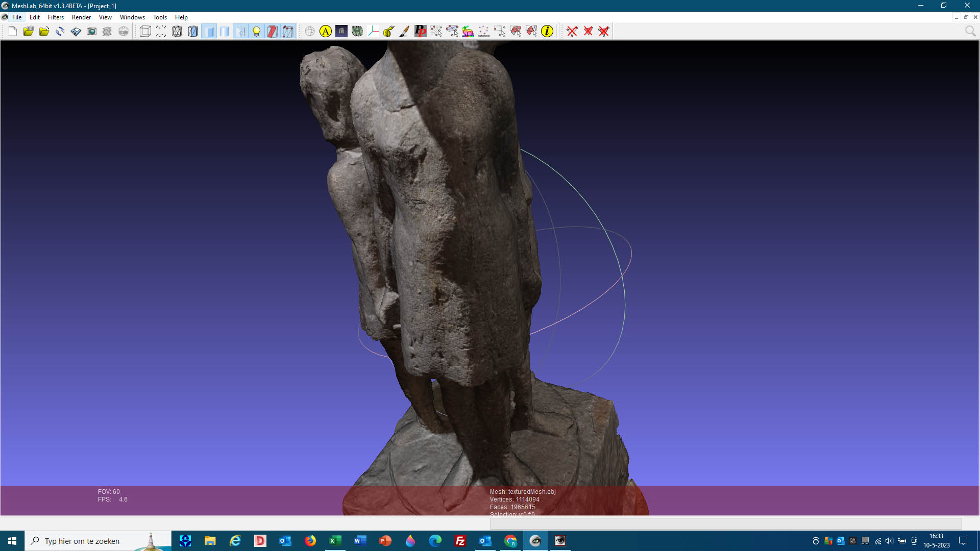Open the Windows notification center
This screenshot has height=551, width=980.
[x=963, y=541]
